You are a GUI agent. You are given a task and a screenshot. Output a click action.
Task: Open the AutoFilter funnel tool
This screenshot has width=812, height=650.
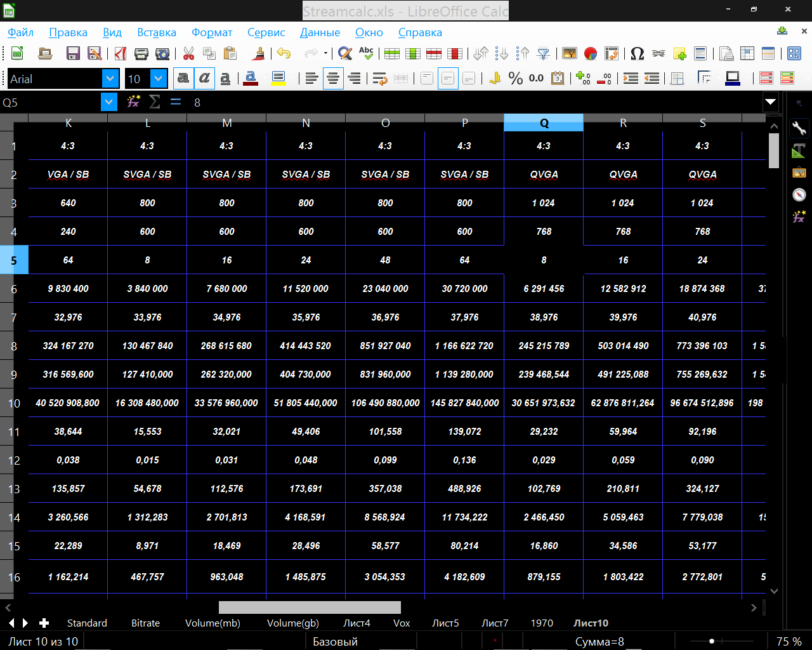pyautogui.click(x=544, y=54)
